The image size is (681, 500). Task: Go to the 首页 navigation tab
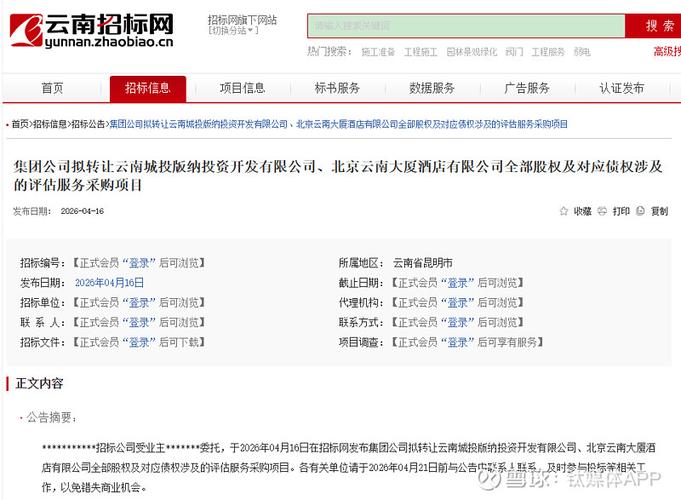coord(52,88)
